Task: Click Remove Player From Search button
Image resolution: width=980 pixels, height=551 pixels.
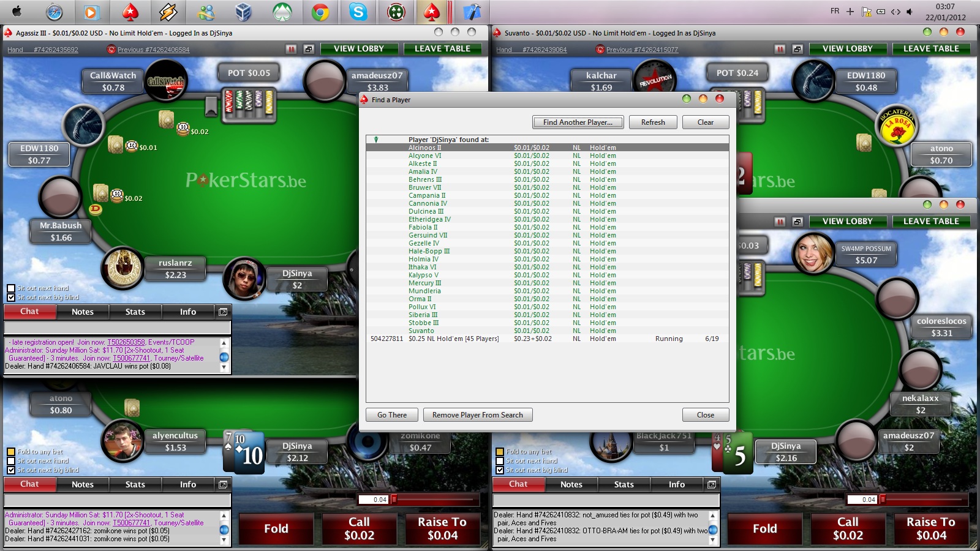Action: (478, 415)
